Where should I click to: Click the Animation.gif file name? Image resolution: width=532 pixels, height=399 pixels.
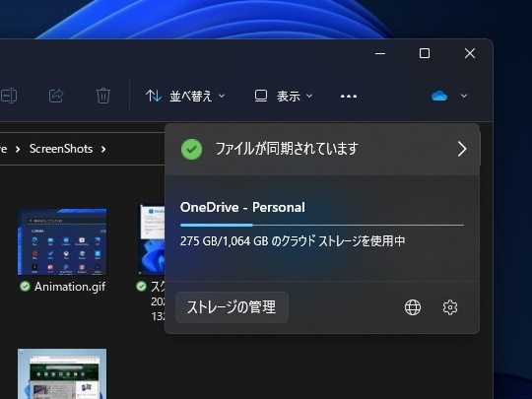(70, 287)
